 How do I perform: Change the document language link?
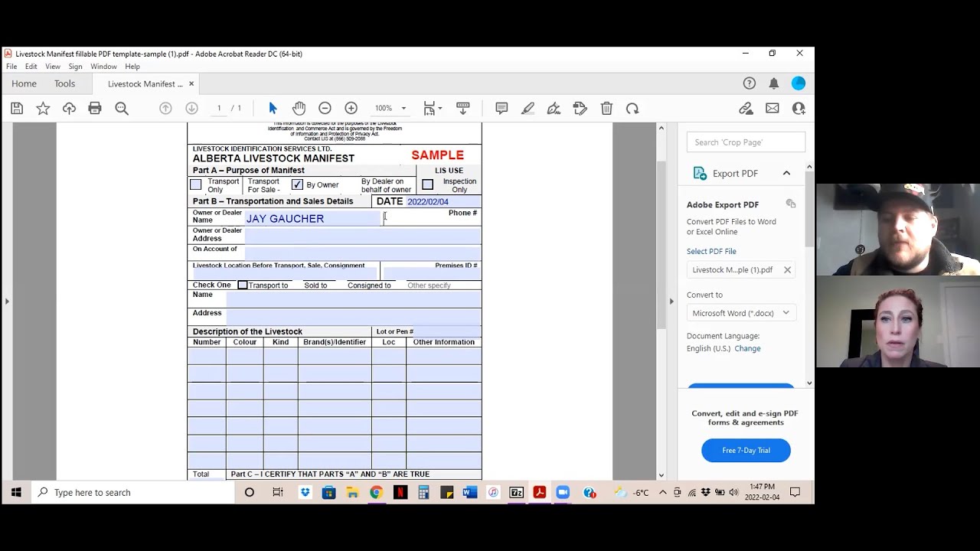coord(747,348)
